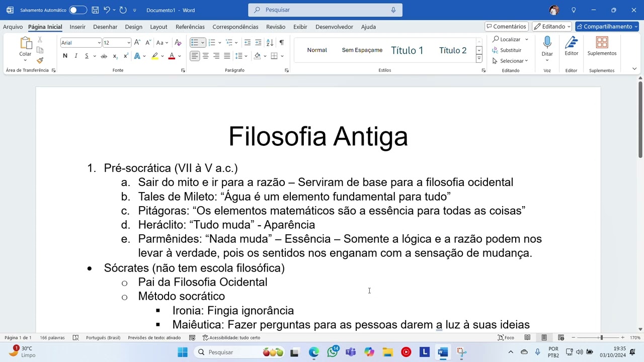Apply superscript formatting
This screenshot has width=644, height=362.
click(x=126, y=56)
